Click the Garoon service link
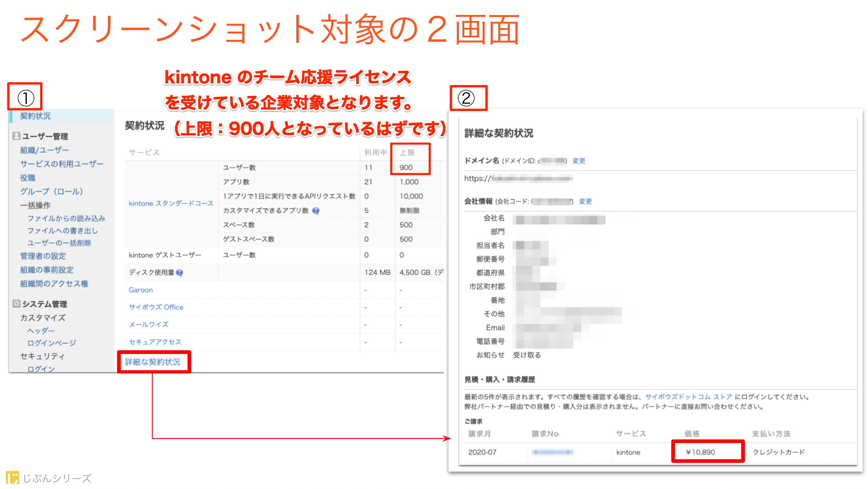The height and width of the screenshot is (489, 868). (141, 290)
